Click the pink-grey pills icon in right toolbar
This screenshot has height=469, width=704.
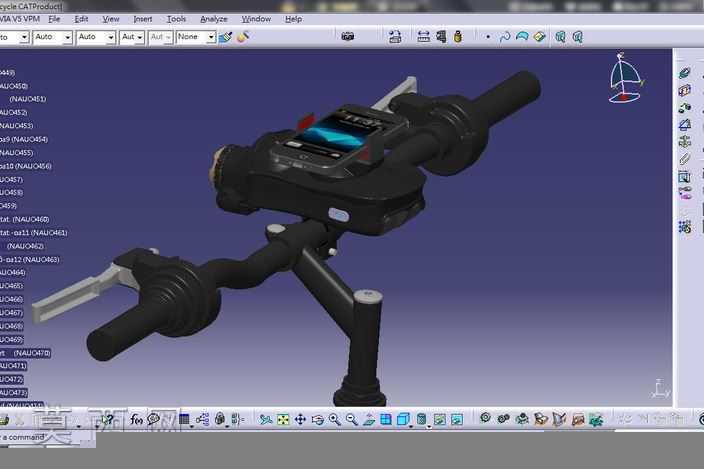pos(685,194)
